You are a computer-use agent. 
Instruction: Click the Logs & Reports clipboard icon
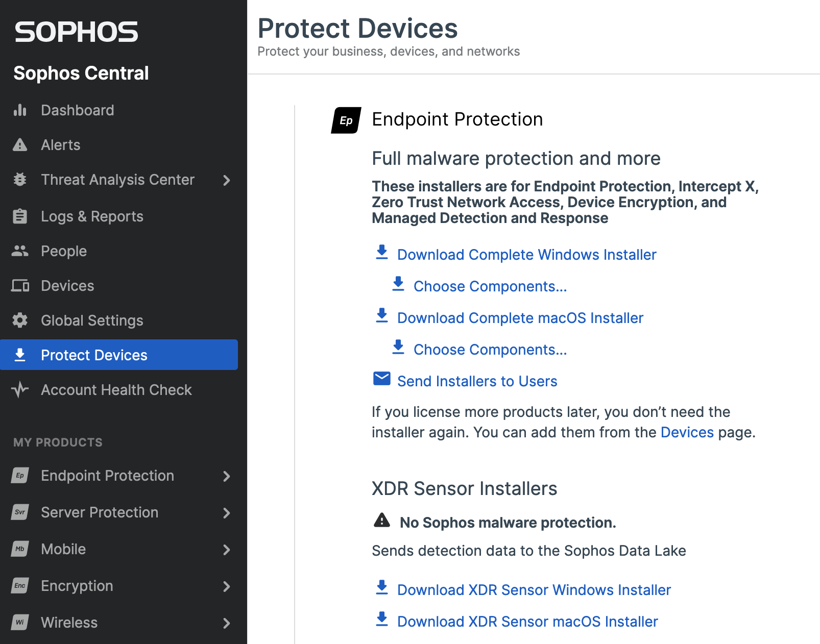click(x=20, y=216)
